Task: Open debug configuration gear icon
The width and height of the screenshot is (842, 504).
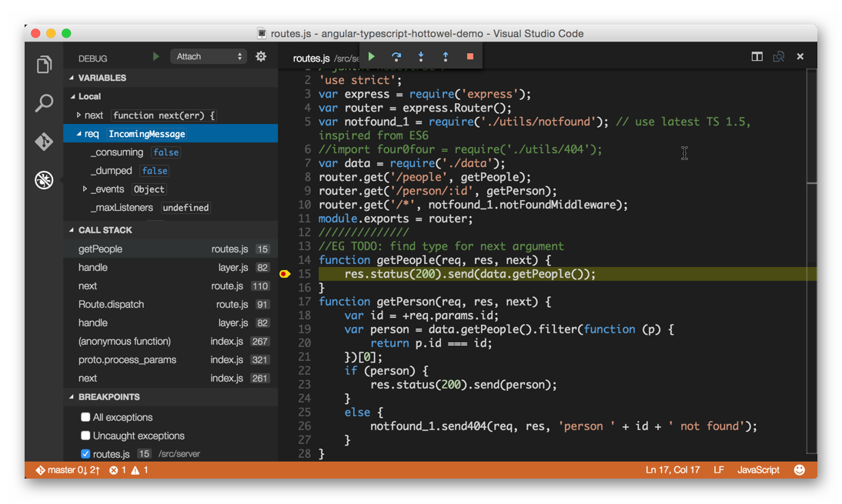Action: point(261,56)
